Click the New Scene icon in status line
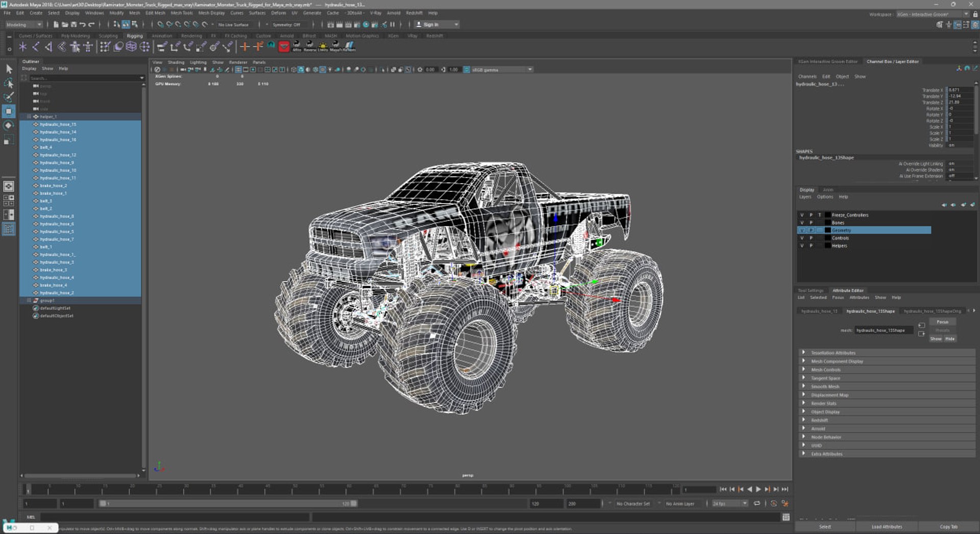980x534 pixels. [56, 25]
